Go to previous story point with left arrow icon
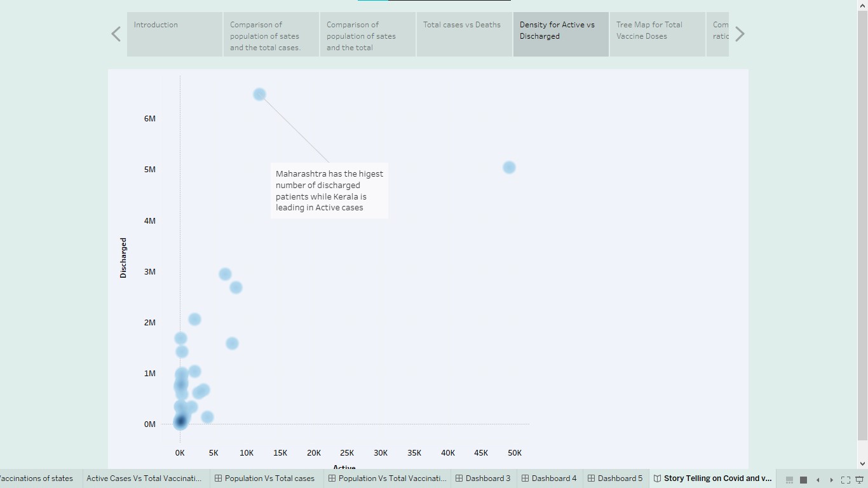The height and width of the screenshot is (488, 868). pyautogui.click(x=818, y=479)
